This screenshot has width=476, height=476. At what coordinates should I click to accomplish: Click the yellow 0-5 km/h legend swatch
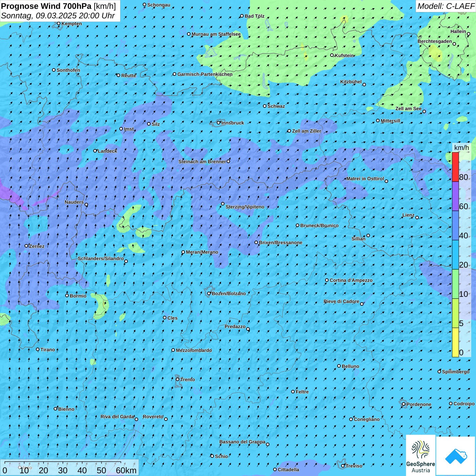tap(455, 342)
